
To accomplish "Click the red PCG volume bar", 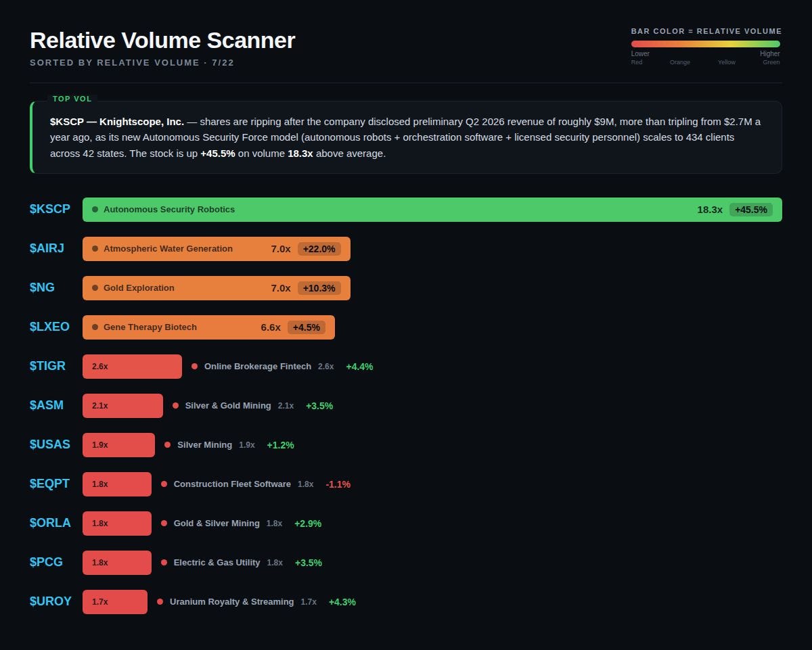I will (x=117, y=563).
